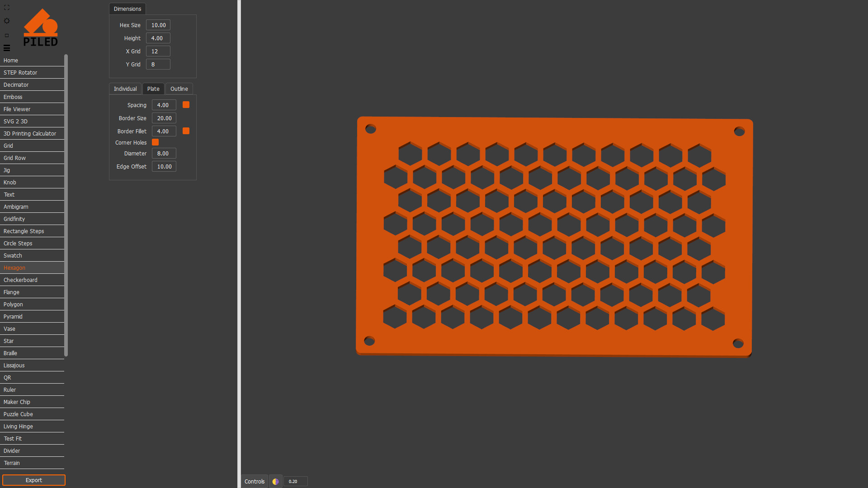The width and height of the screenshot is (868, 488).
Task: Open the hamburger menu icon
Action: pos(7,48)
